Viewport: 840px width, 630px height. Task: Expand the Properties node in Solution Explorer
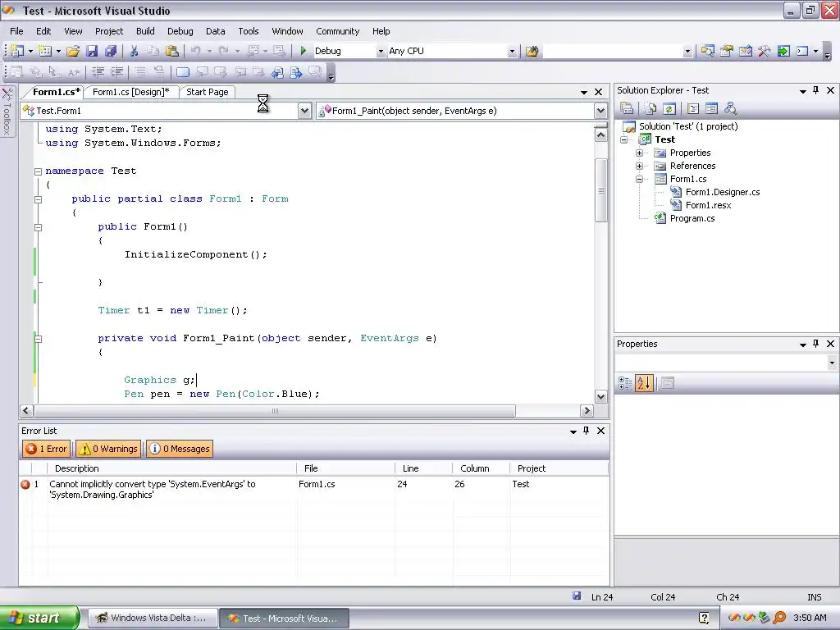click(x=639, y=153)
